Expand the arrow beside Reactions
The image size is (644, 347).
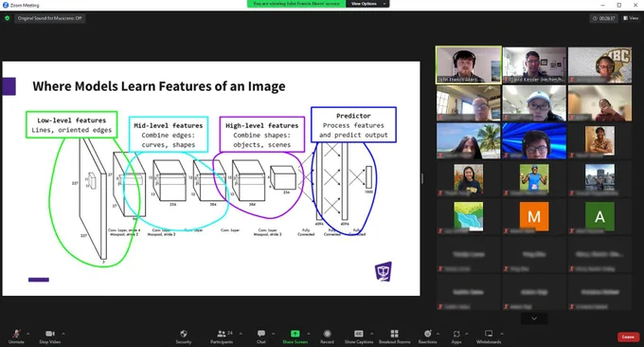[x=438, y=334]
